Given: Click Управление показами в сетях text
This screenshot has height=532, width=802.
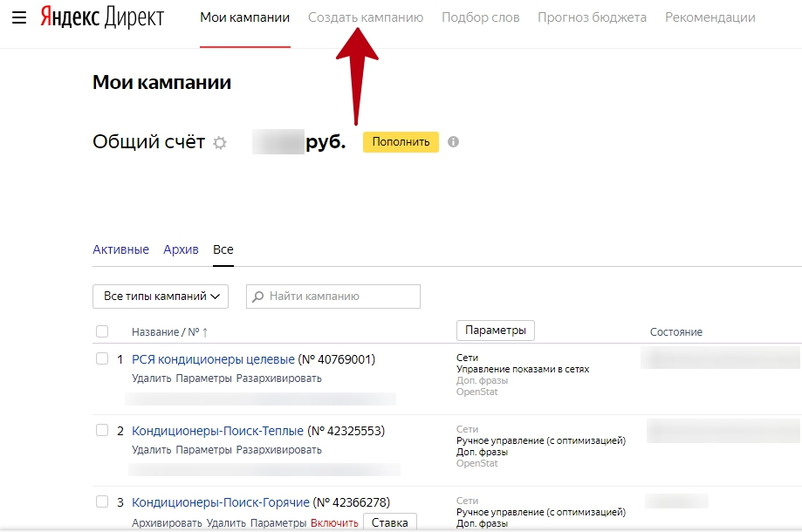Looking at the screenshot, I should pos(523,369).
